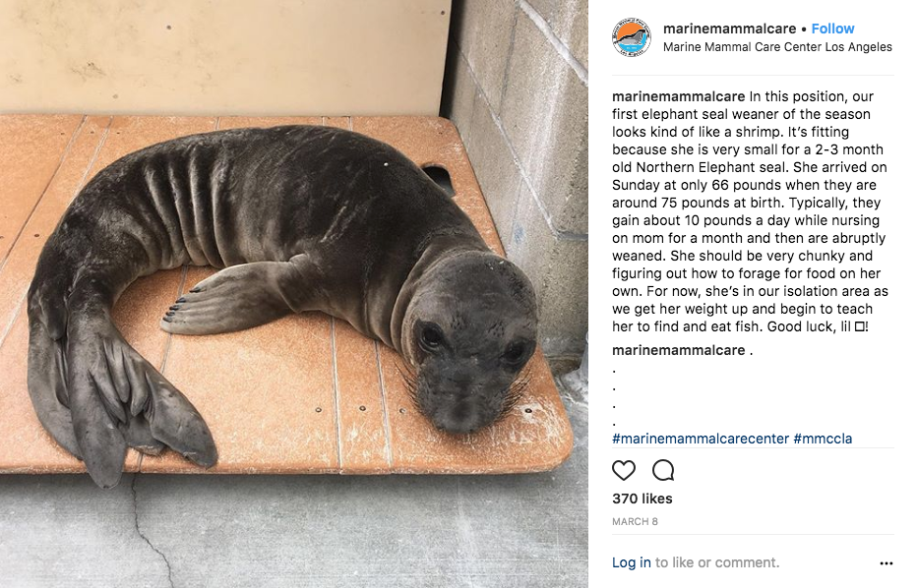
Task: Click the caption text about the seal
Action: pyautogui.click(x=750, y=211)
